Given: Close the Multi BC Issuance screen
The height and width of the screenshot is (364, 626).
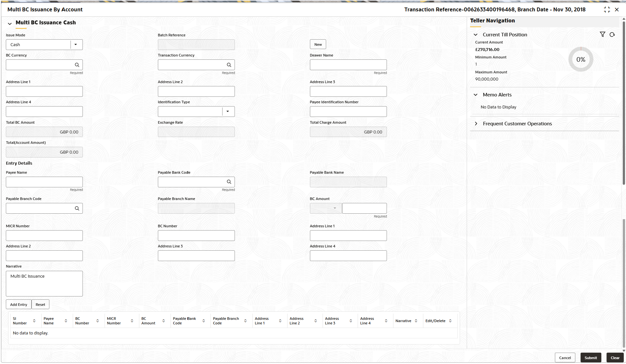Looking at the screenshot, I should point(617,9).
